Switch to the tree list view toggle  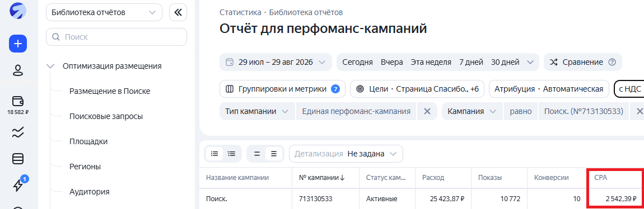pyautogui.click(x=232, y=154)
